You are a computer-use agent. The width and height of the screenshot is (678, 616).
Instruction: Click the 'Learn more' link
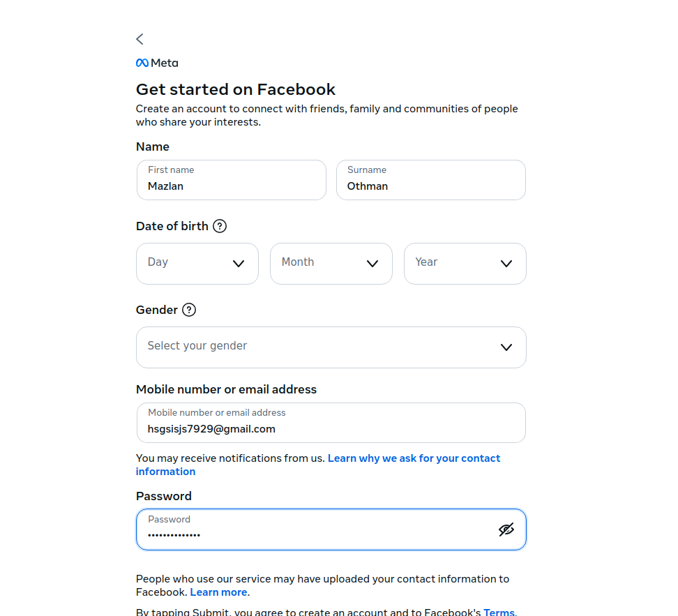click(x=218, y=592)
